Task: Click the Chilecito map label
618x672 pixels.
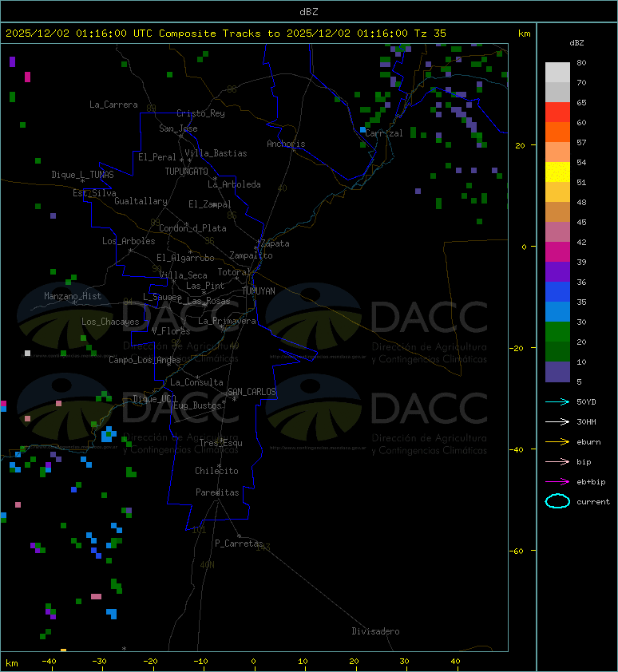Action: [216, 471]
